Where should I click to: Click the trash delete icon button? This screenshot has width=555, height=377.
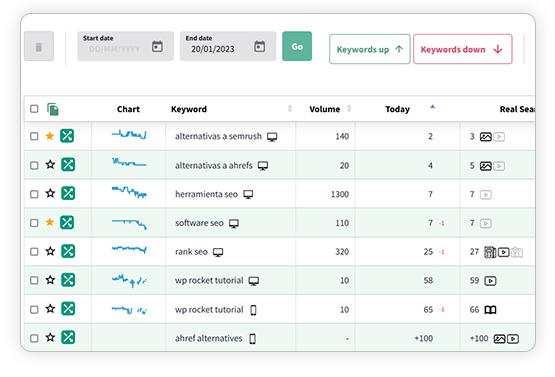pyautogui.click(x=39, y=46)
